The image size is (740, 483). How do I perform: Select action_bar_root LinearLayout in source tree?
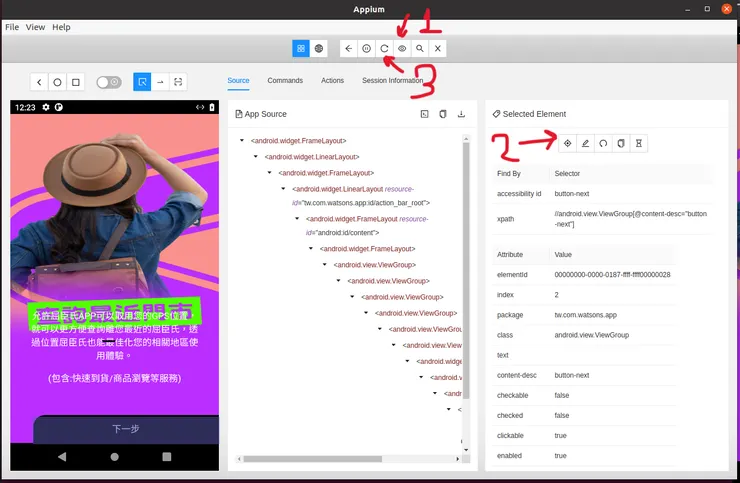(361, 195)
